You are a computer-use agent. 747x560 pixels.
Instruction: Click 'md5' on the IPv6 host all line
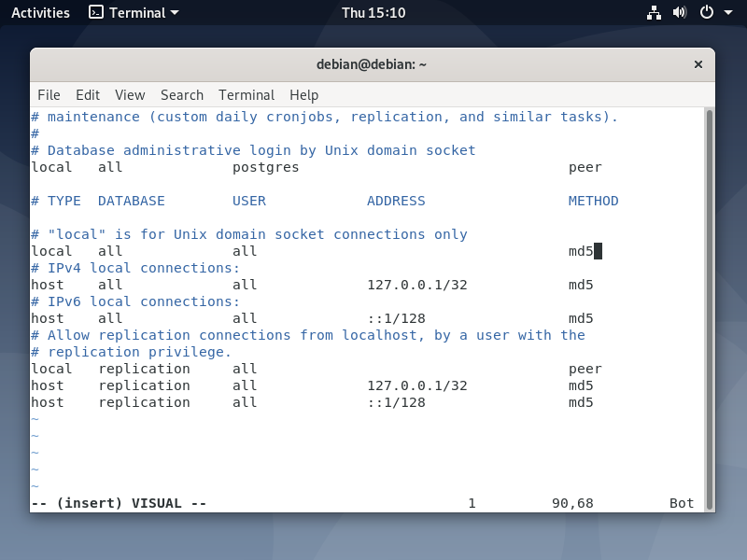click(x=581, y=318)
